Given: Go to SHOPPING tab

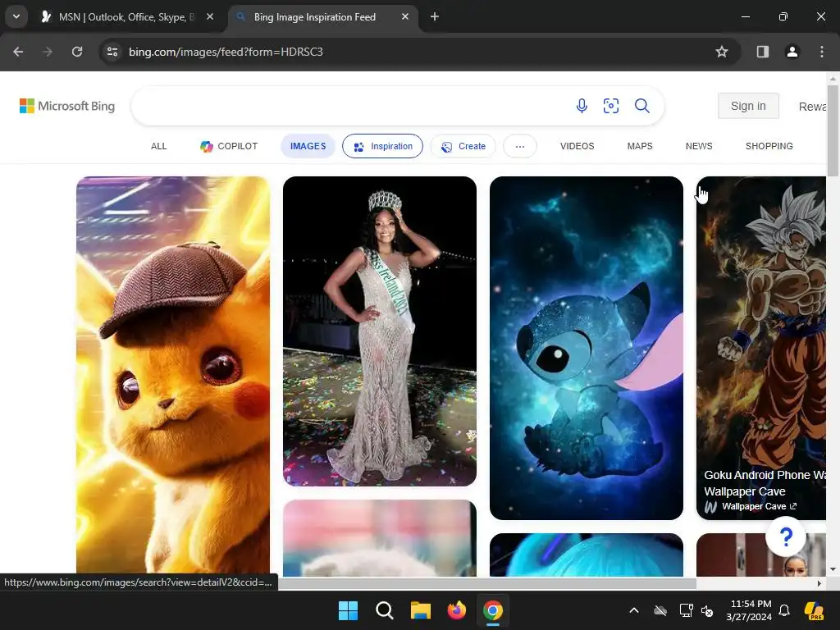Looking at the screenshot, I should click(769, 146).
